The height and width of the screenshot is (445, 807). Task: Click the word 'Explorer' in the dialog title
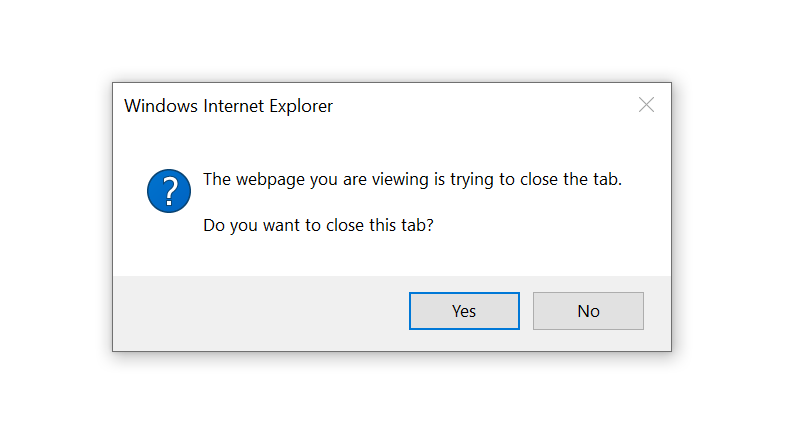301,106
